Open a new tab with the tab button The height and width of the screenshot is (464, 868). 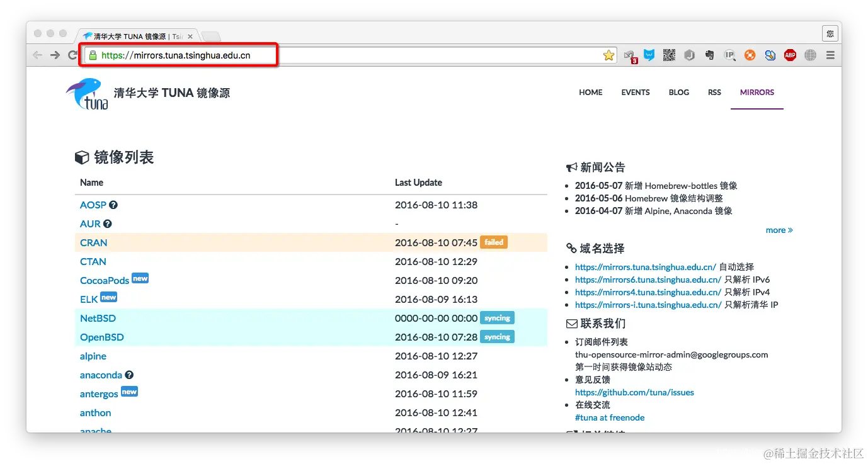point(210,37)
